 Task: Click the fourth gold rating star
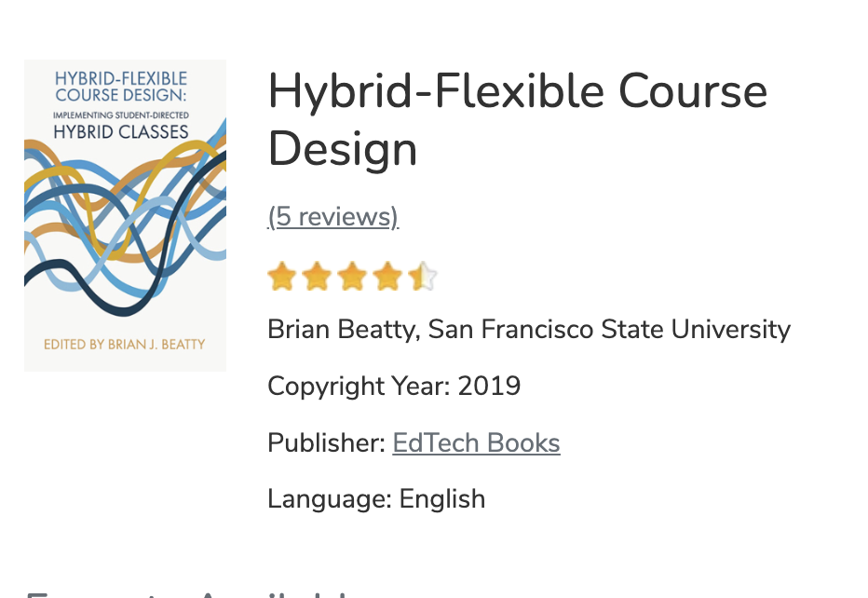point(387,277)
